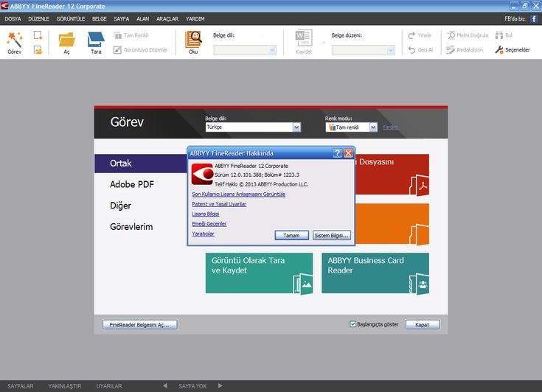Toggle the SAYFALAR panel in status bar
The image size is (542, 392).
[x=21, y=386]
